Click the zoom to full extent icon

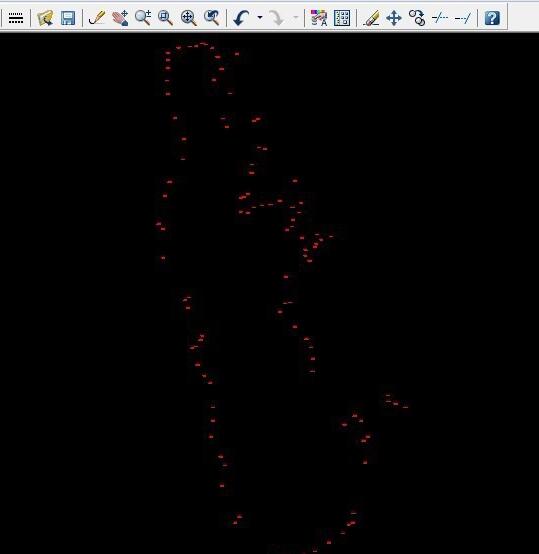coord(188,18)
